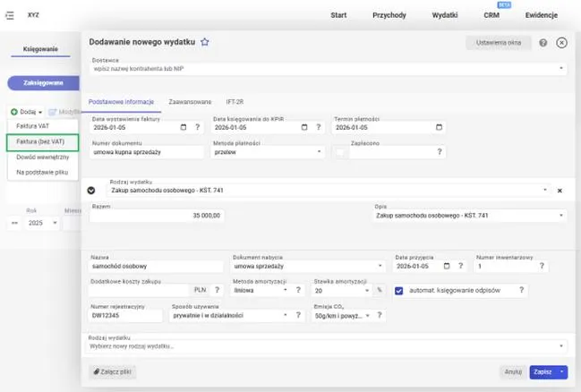Switch to Zaawansowane tab
This screenshot has height=392, width=581.
click(190, 102)
